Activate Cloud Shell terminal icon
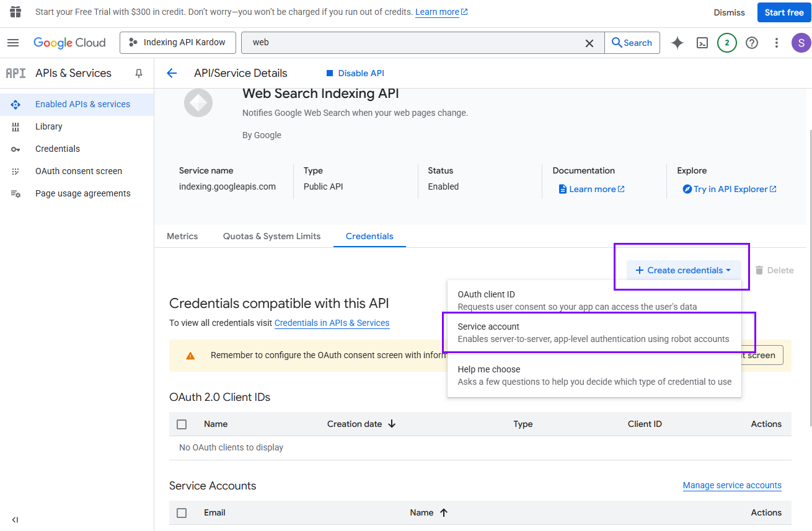The image size is (812, 531). pos(702,43)
